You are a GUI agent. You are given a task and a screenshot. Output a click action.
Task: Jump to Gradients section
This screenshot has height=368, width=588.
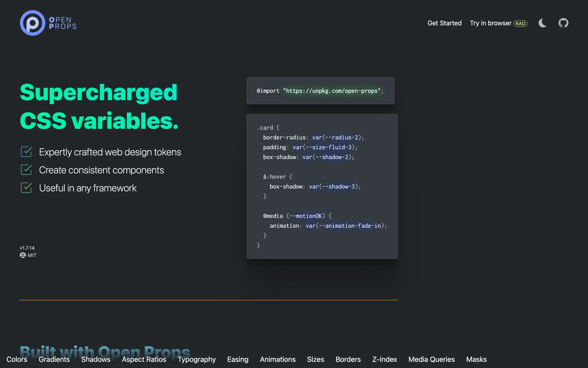pos(54,359)
